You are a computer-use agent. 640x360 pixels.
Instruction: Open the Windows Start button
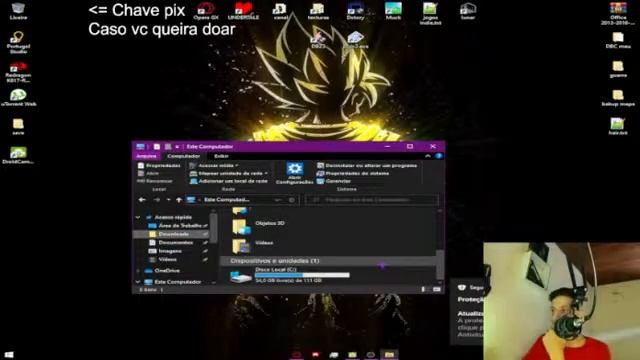click(x=9, y=355)
